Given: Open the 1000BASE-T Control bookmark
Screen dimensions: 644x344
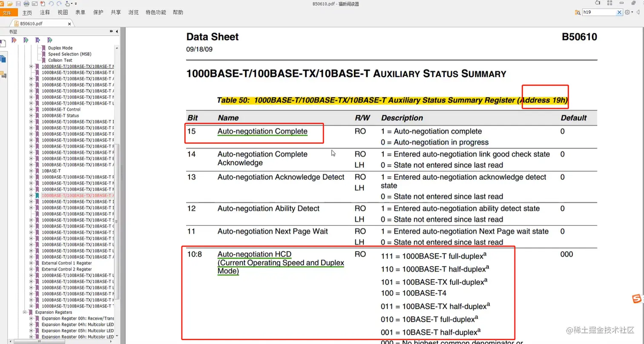Looking at the screenshot, I should tap(61, 110).
